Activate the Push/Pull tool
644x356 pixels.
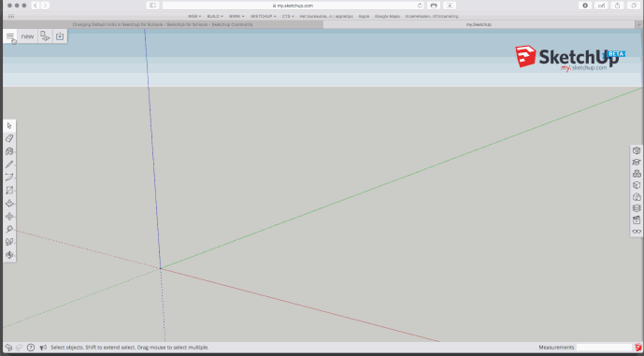pos(9,204)
